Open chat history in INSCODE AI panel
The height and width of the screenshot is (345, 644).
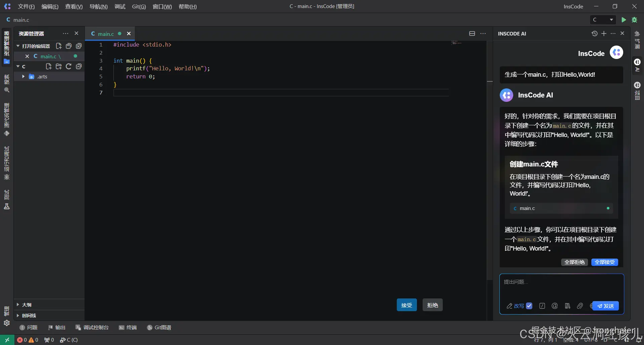point(594,33)
